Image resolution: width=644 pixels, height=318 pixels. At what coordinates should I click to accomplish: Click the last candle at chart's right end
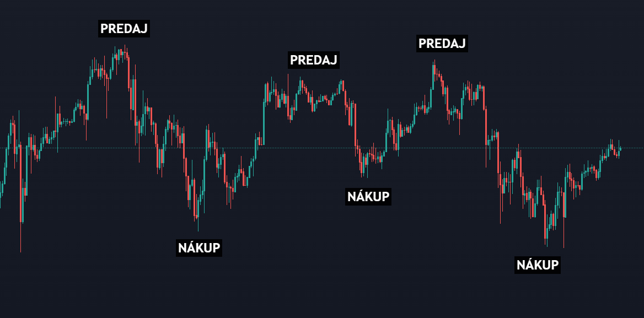pyautogui.click(x=620, y=148)
